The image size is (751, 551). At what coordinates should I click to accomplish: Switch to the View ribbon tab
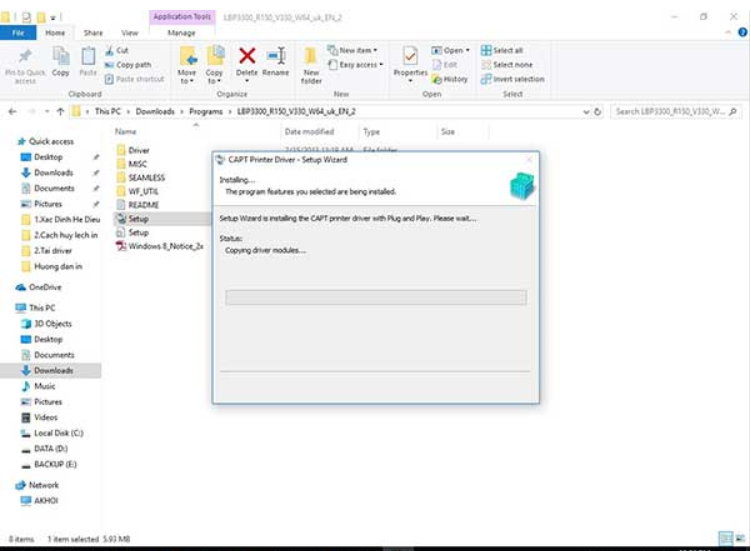pos(129,33)
